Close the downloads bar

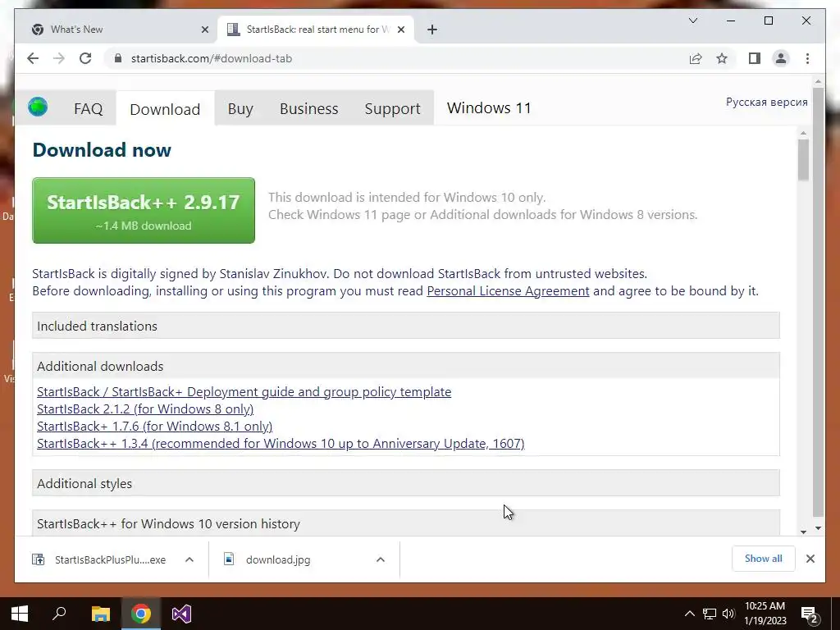tap(810, 559)
